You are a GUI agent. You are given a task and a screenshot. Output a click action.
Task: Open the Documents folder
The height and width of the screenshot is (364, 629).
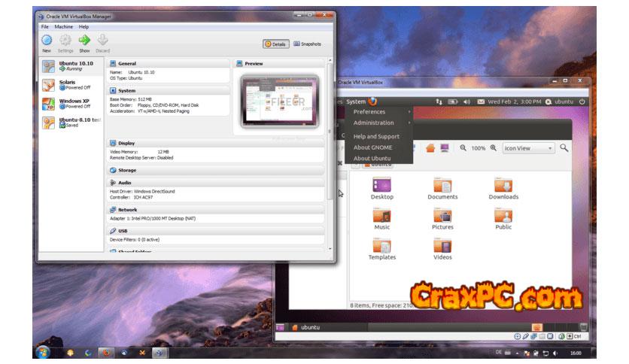click(x=442, y=189)
